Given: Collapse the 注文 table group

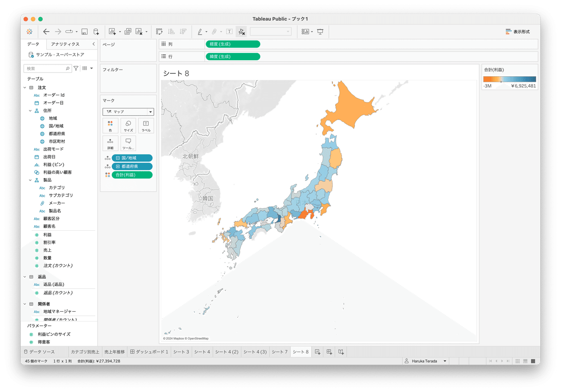Looking at the screenshot, I should [x=25, y=88].
